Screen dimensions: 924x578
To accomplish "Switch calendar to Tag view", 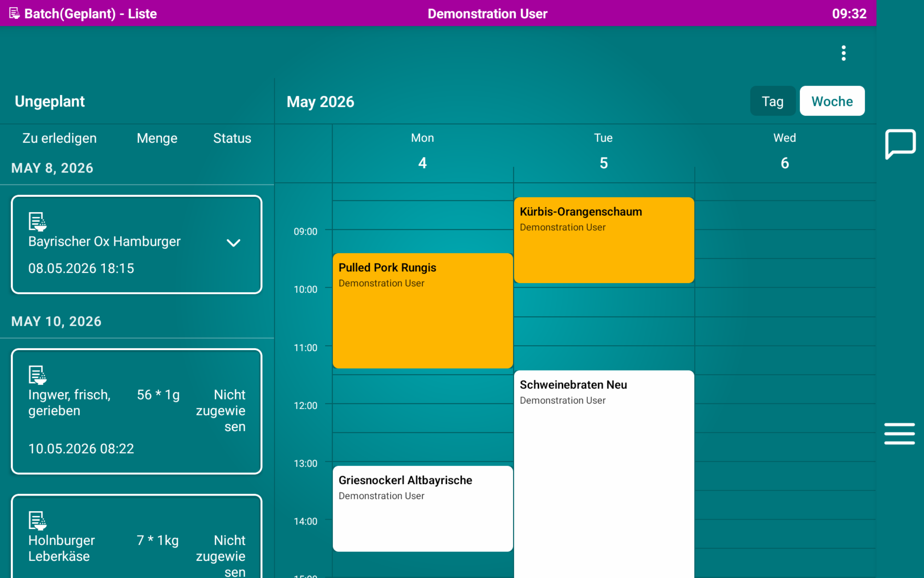I will pyautogui.click(x=772, y=101).
